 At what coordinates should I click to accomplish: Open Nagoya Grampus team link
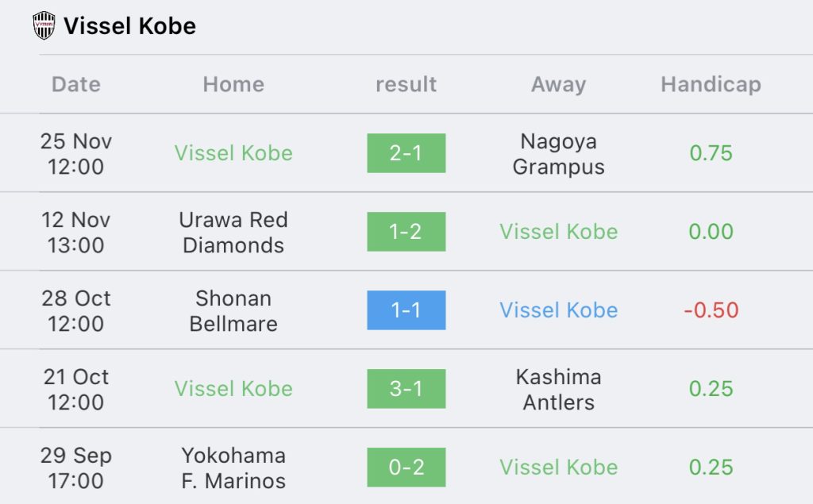point(558,153)
